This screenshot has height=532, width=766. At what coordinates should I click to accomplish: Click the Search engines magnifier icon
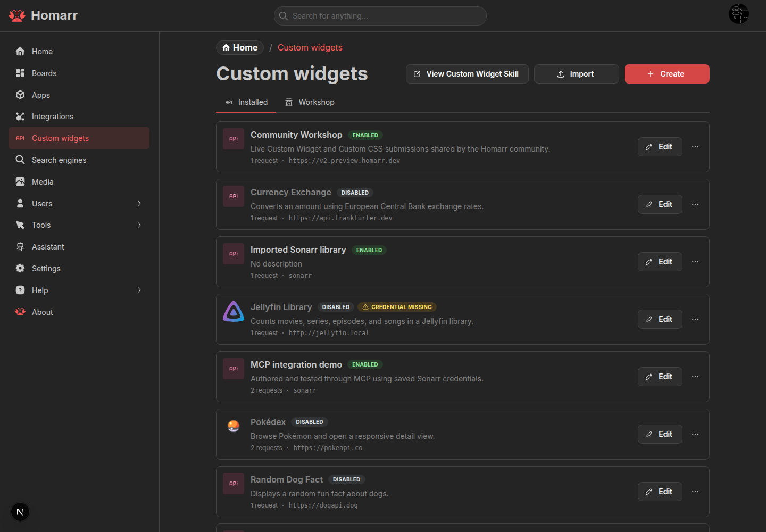click(x=20, y=160)
